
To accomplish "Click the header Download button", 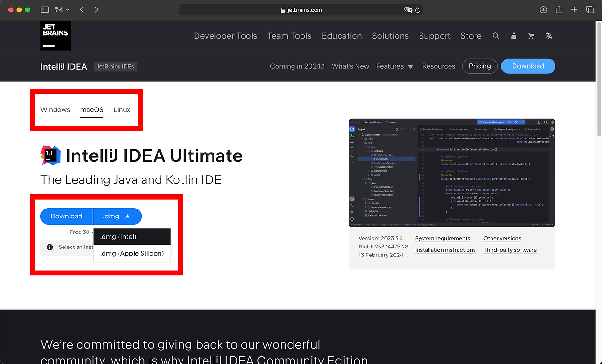I will pos(528,66).
